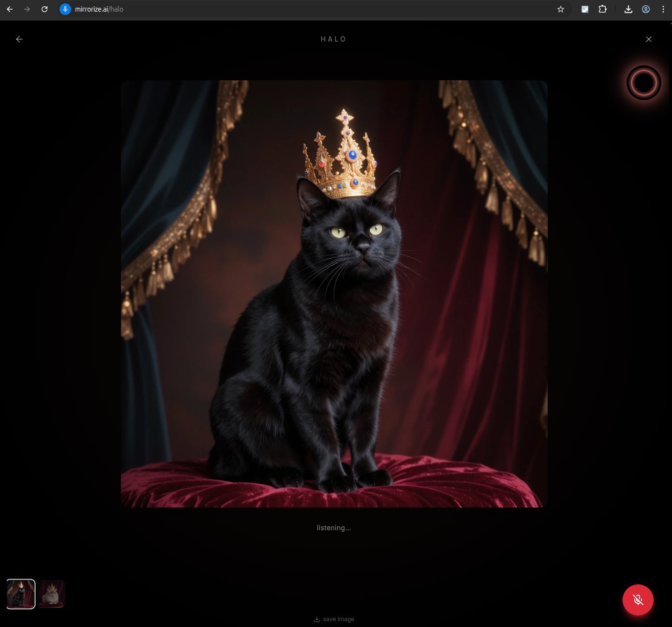The width and height of the screenshot is (672, 627).
Task: Open the browser downloads icon
Action: 628,9
